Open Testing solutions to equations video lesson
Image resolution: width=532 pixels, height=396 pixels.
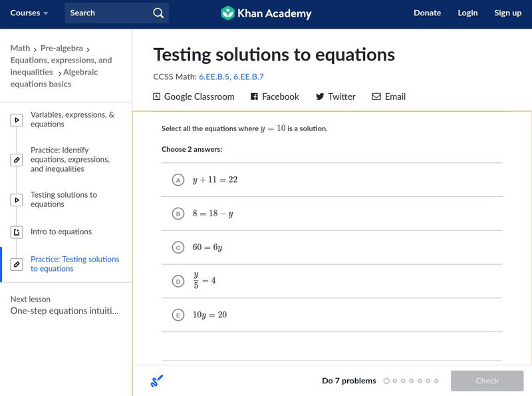click(64, 200)
